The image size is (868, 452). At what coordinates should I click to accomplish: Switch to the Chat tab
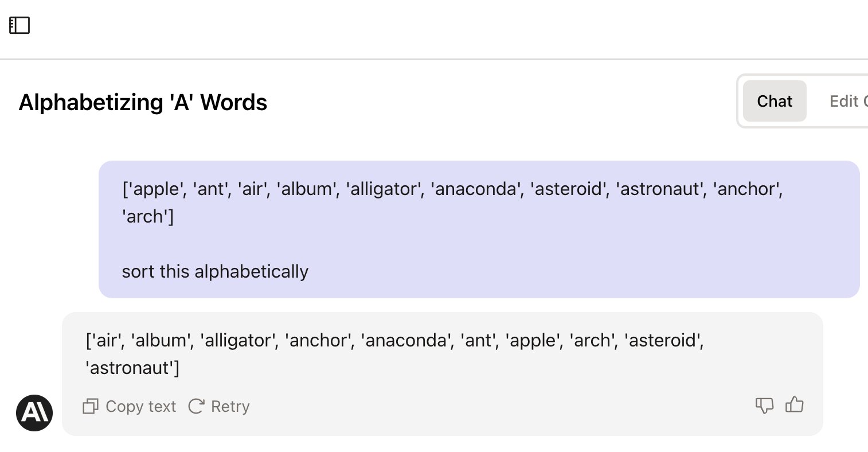tap(775, 101)
